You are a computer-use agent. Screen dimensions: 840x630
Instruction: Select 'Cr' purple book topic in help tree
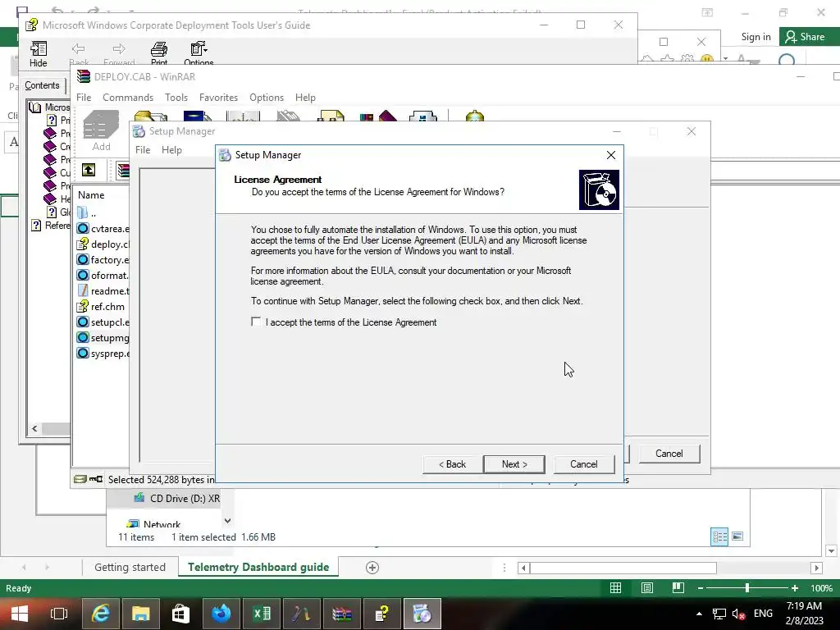pyautogui.click(x=57, y=146)
